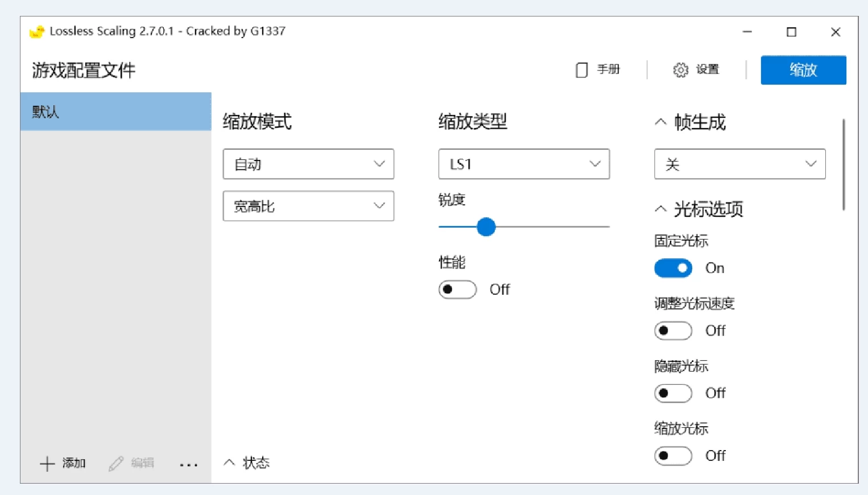
Task: Enable the 调整光标速度 switch
Action: coord(673,331)
